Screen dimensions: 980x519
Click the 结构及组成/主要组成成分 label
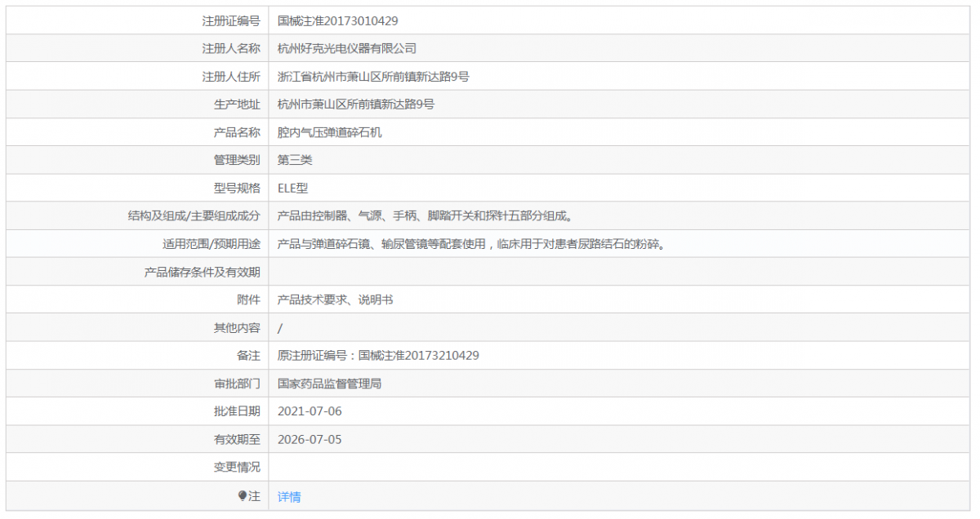click(194, 216)
